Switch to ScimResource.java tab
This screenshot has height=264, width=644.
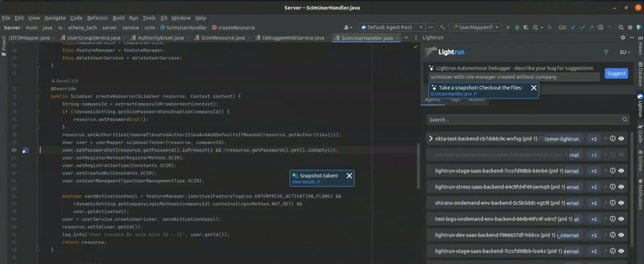223,38
